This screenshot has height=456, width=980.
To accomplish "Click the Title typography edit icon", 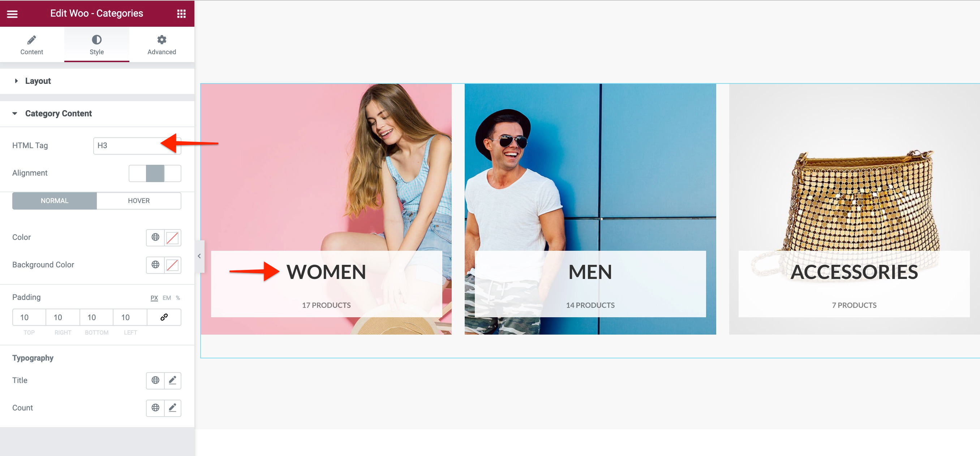I will point(172,380).
